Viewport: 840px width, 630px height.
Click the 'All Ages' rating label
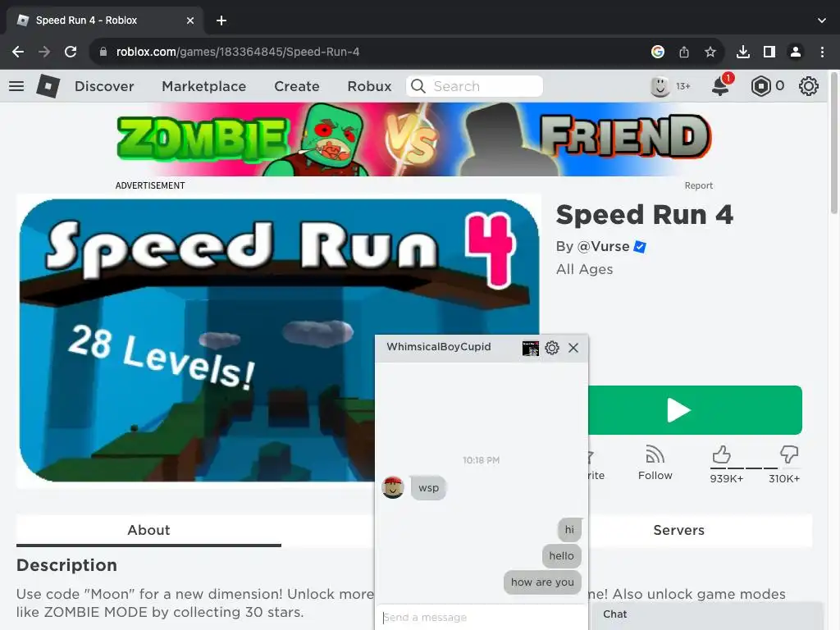[584, 269]
